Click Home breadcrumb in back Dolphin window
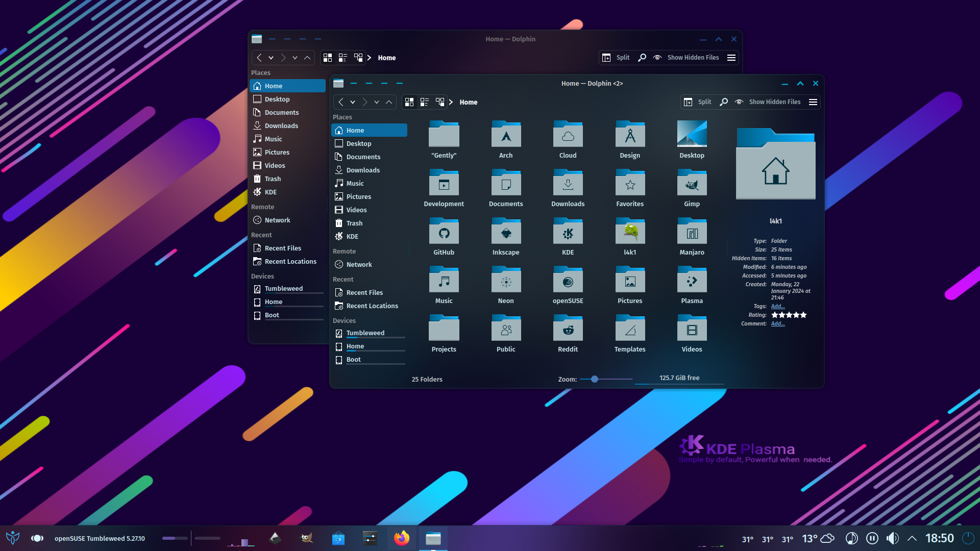980x551 pixels. (x=386, y=58)
